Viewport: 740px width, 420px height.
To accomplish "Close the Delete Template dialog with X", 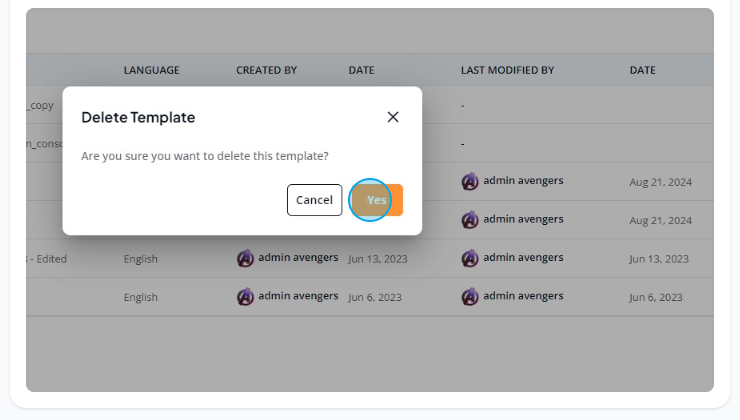I will pyautogui.click(x=393, y=117).
